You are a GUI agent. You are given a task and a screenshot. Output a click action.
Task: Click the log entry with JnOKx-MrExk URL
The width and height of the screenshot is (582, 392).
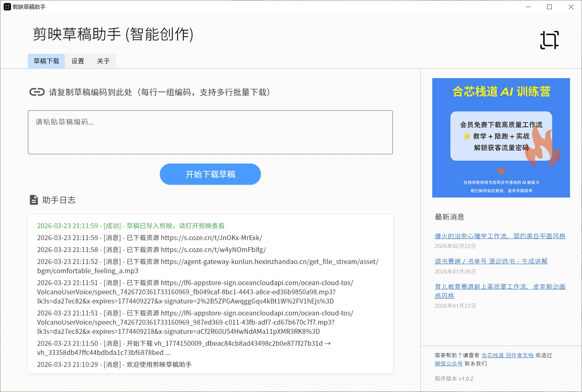(x=149, y=238)
